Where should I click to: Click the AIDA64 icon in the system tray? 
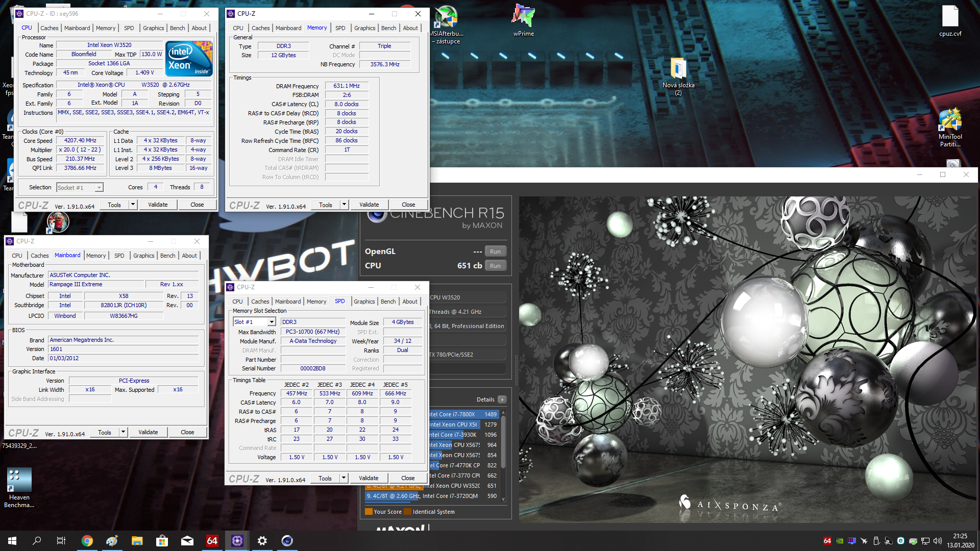[x=827, y=541]
